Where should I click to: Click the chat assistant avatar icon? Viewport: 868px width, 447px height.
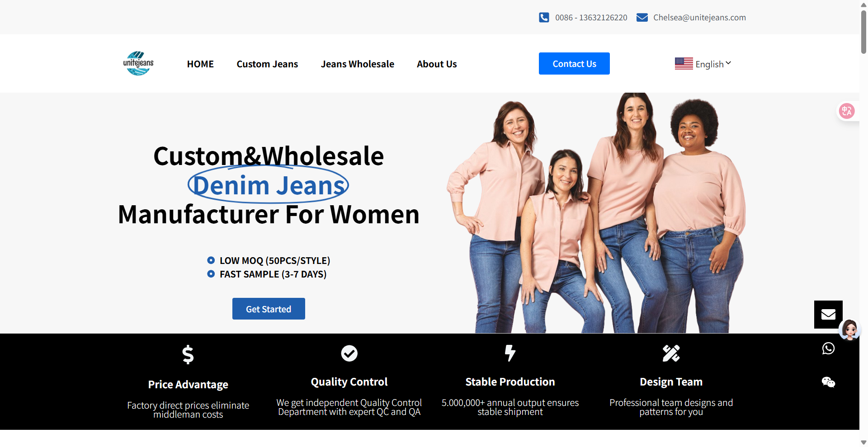click(849, 330)
